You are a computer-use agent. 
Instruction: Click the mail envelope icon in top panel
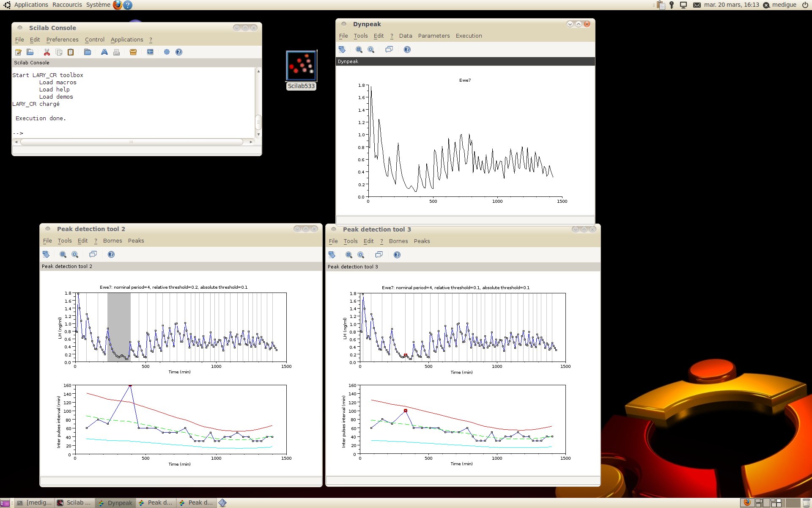[697, 5]
